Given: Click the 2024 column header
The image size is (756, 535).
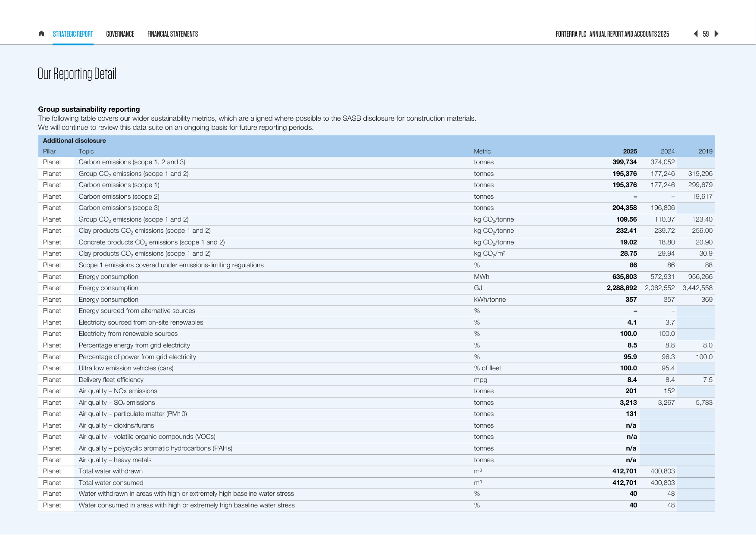Looking at the screenshot, I should [x=668, y=151].
